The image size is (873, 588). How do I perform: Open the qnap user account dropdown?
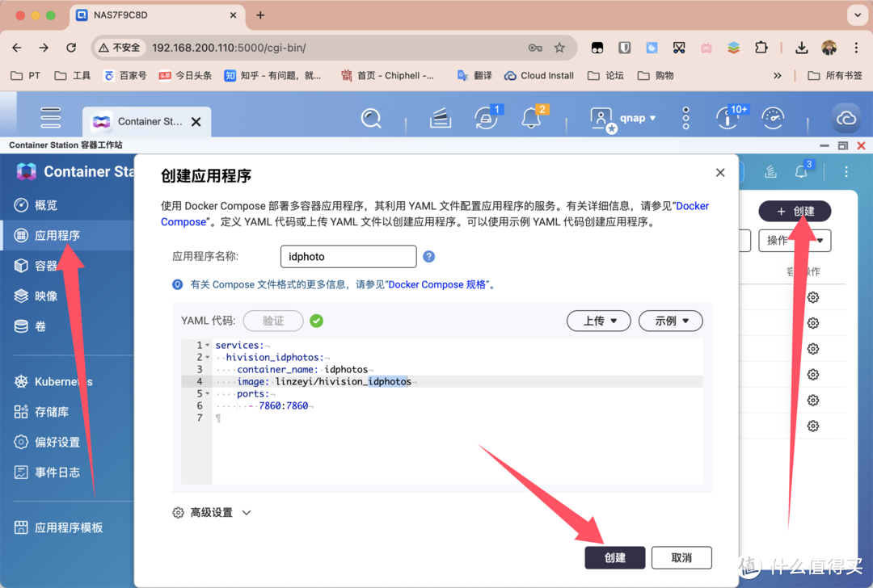(x=625, y=118)
